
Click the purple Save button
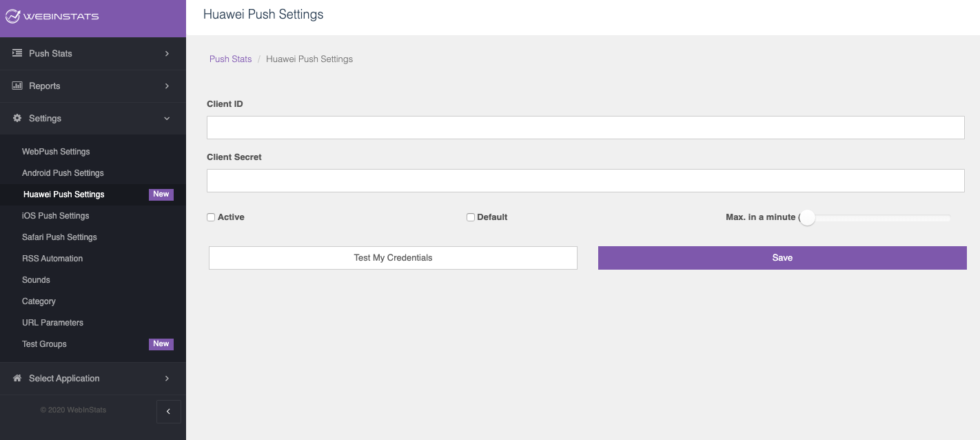coord(782,258)
